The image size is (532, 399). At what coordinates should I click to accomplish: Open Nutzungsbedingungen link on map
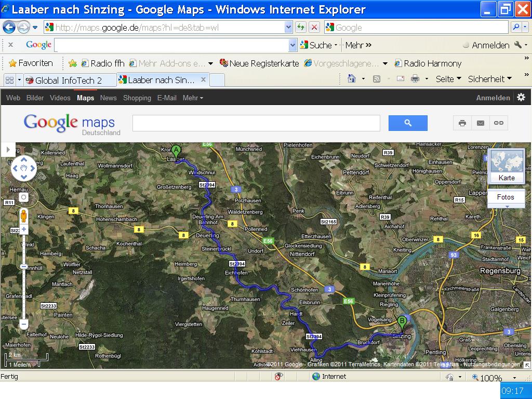(x=491, y=364)
